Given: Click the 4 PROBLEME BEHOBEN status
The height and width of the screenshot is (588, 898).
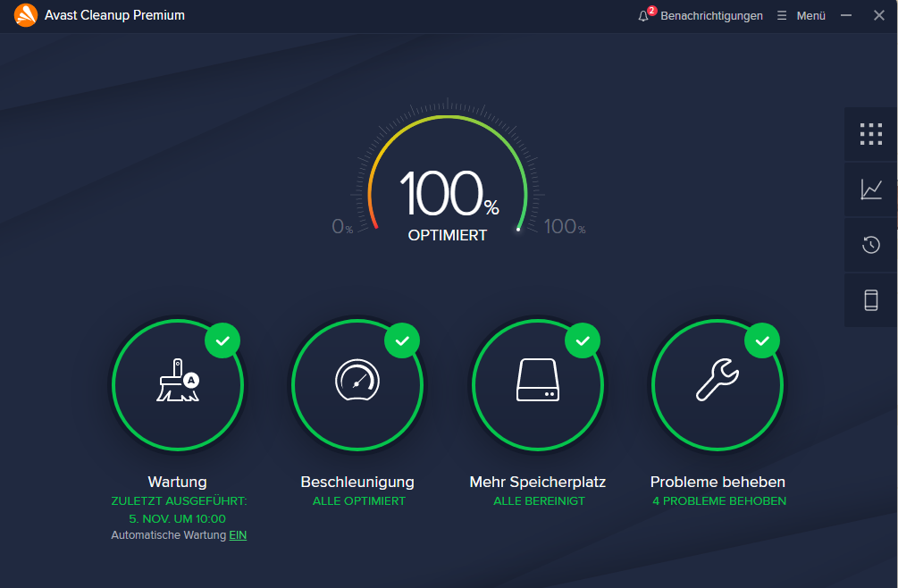Looking at the screenshot, I should coord(718,501).
